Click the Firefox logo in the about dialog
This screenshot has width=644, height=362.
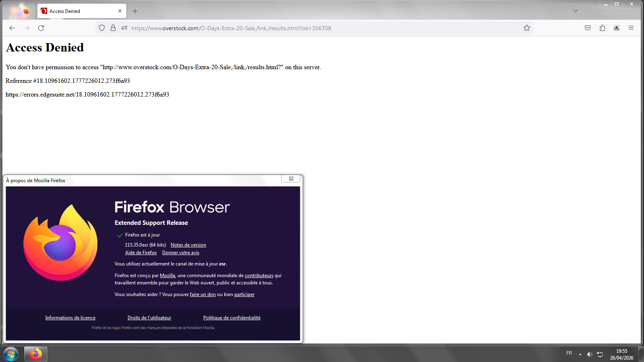click(60, 243)
